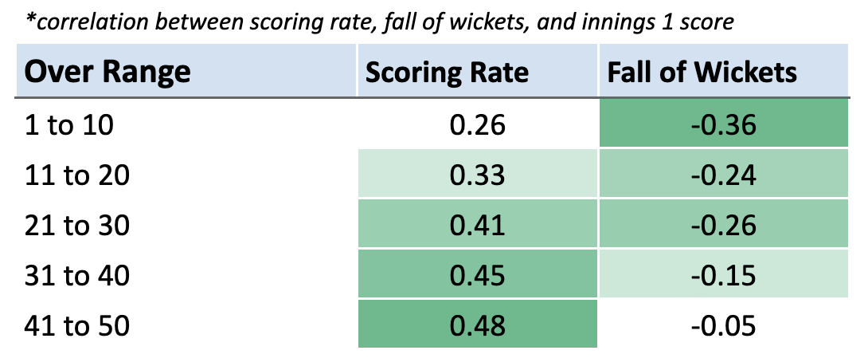The width and height of the screenshot is (868, 362).
Task: Click the 0.33 scoring rate cell
Action: [478, 175]
